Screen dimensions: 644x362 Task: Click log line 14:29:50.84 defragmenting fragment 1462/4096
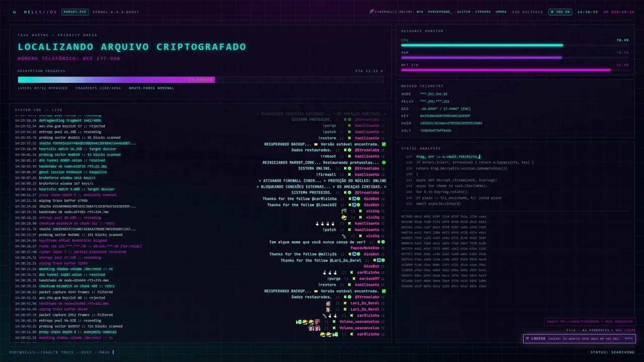point(58,121)
